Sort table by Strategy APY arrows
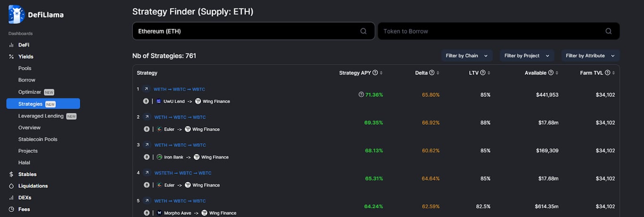 pyautogui.click(x=381, y=73)
